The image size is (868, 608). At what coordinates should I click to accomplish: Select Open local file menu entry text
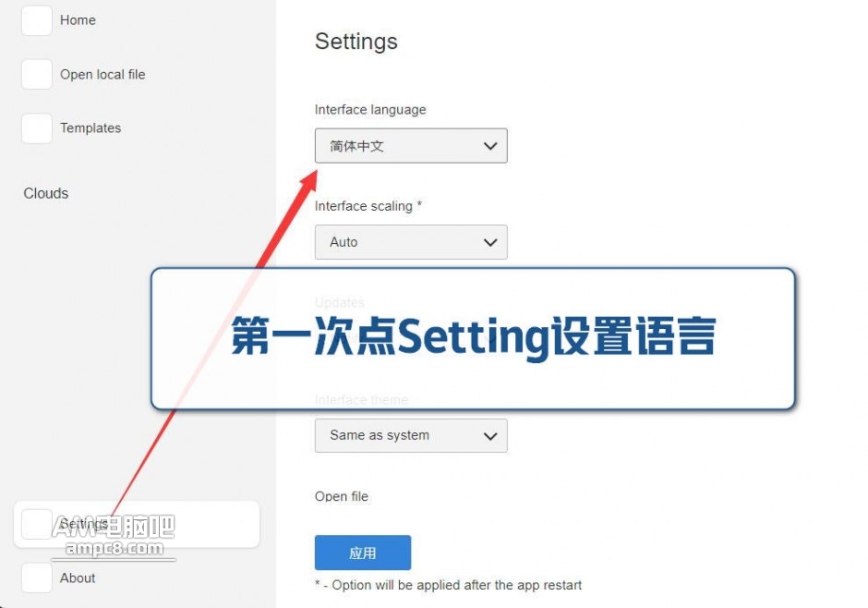pyautogui.click(x=102, y=74)
